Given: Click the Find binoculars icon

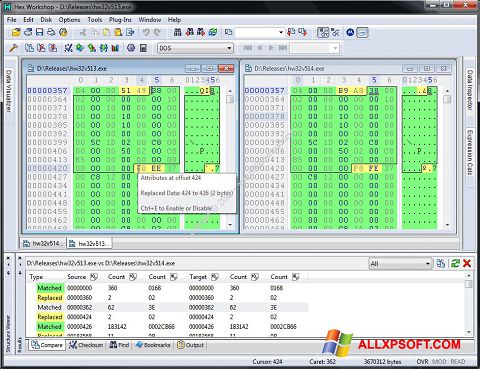Looking at the screenshot, I should tap(178, 32).
